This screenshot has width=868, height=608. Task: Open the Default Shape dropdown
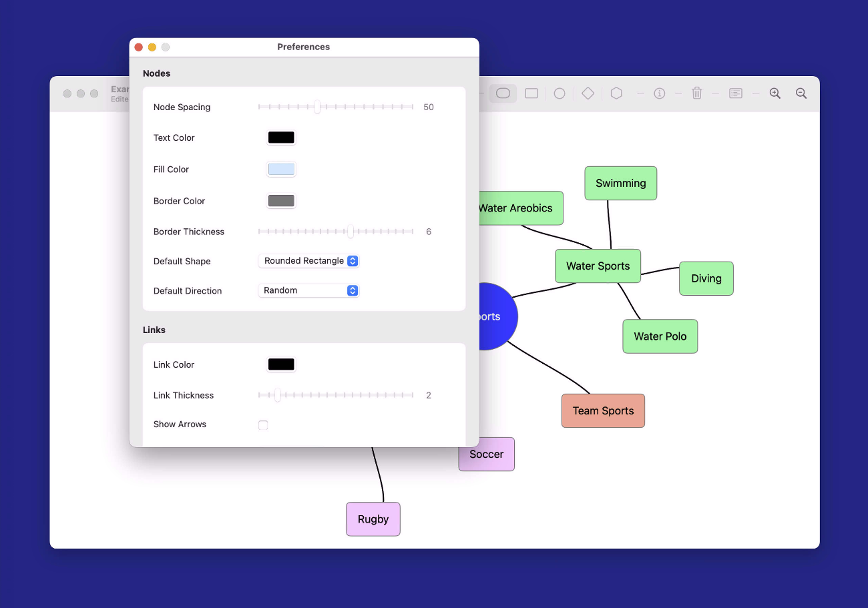click(308, 261)
